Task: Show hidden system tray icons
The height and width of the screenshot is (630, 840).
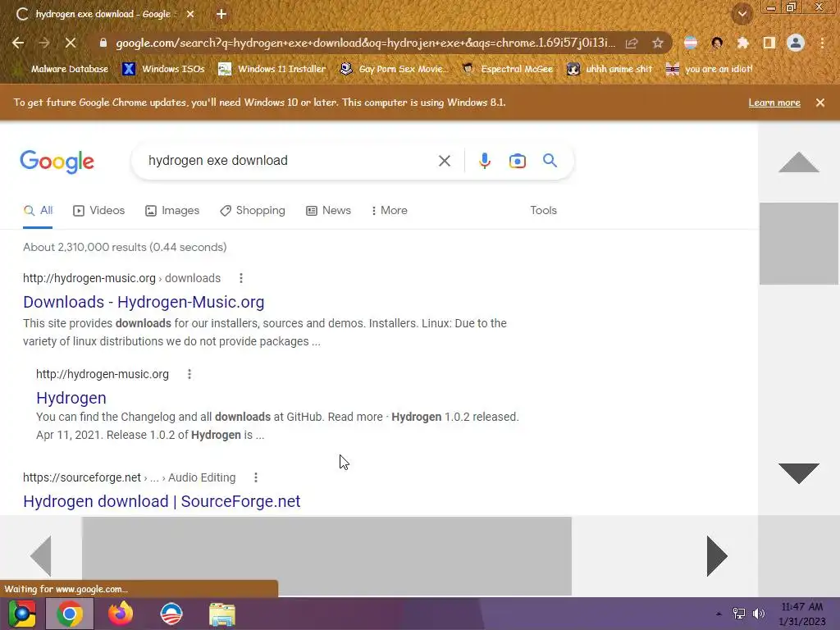Action: coord(719,614)
